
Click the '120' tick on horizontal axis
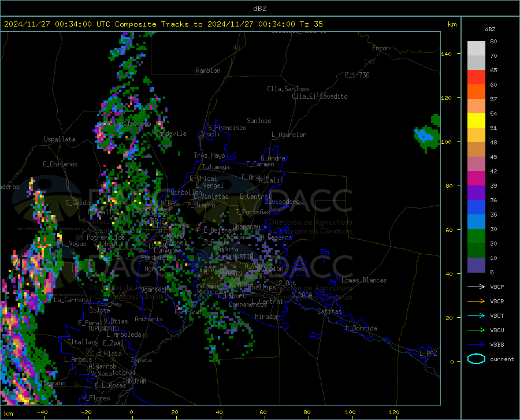coord(394,412)
